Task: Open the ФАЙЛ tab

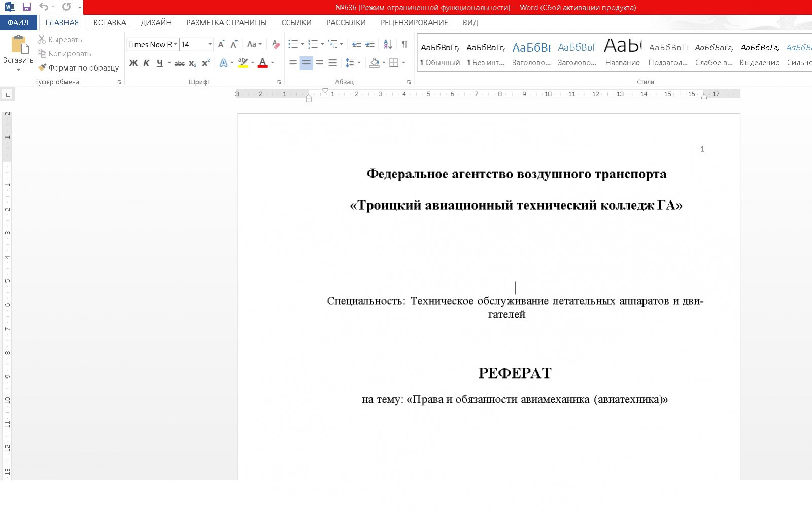Action: coord(18,23)
